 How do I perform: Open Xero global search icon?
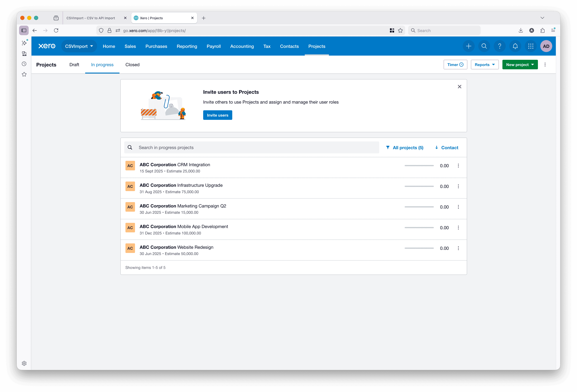pos(484,46)
